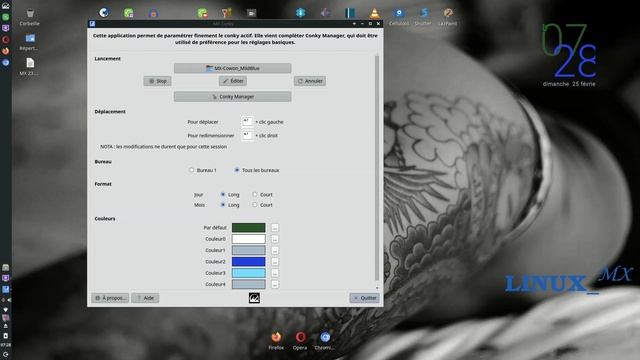Launch Firefox from the bottom dock
This screenshot has height=360, width=640.
tap(276, 340)
